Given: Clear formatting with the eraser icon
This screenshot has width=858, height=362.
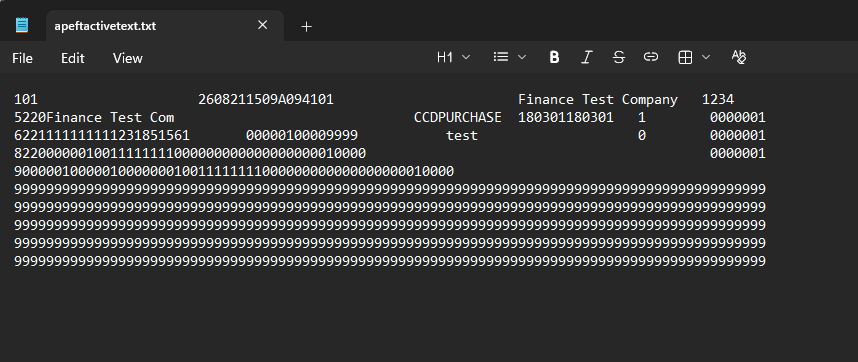Looking at the screenshot, I should (x=739, y=57).
